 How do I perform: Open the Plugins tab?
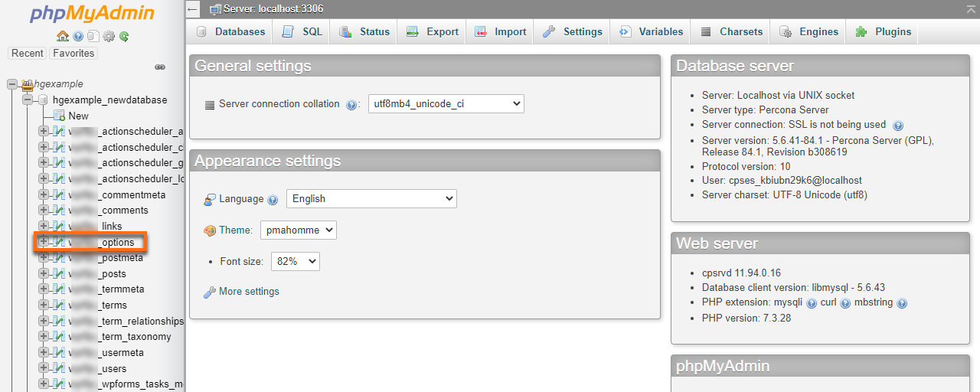[x=884, y=31]
